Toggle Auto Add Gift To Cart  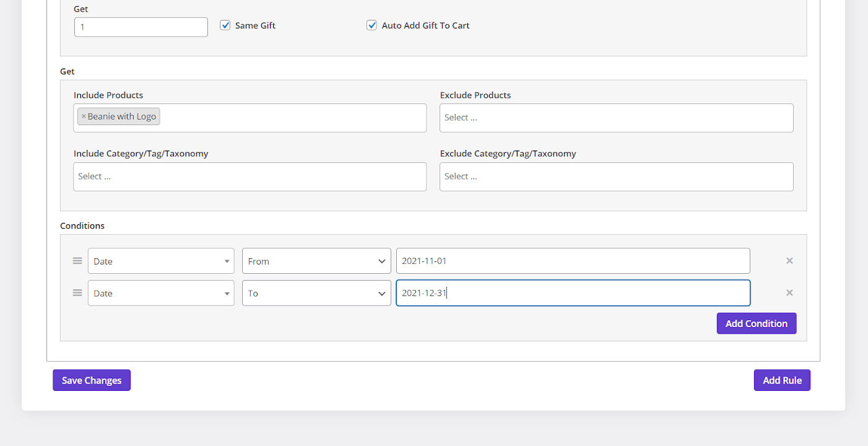point(371,25)
